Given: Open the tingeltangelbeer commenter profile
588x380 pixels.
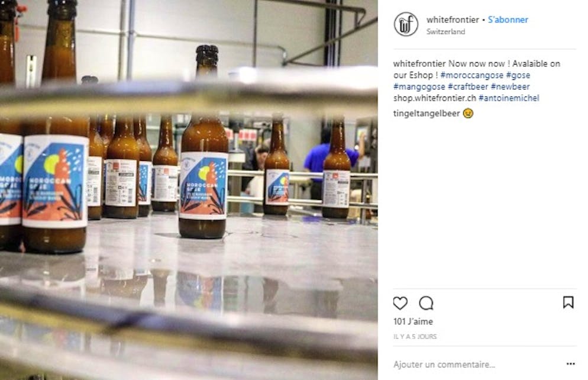Looking at the screenshot, I should 427,113.
